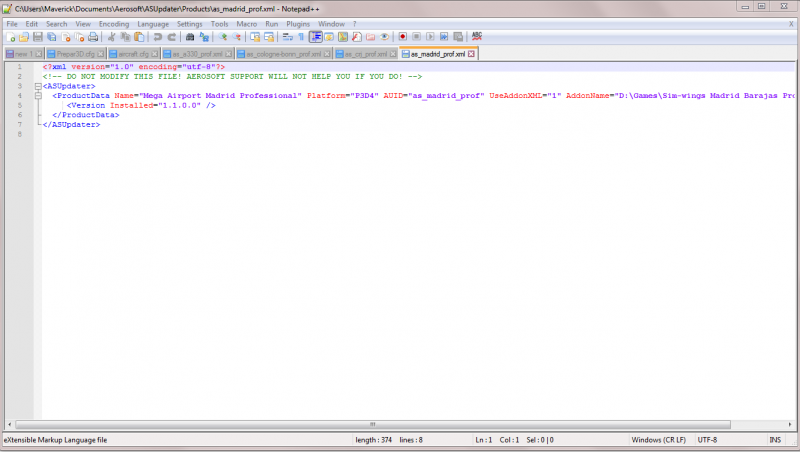
Task: Click the Print icon in toolbar
Action: click(x=93, y=37)
